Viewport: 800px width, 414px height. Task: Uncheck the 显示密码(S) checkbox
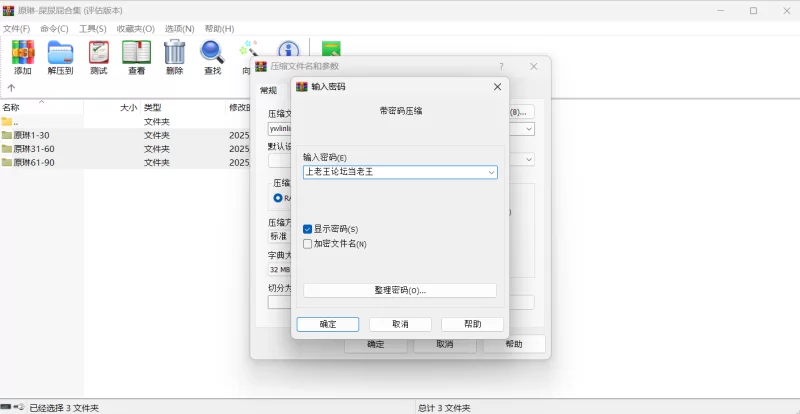(307, 229)
